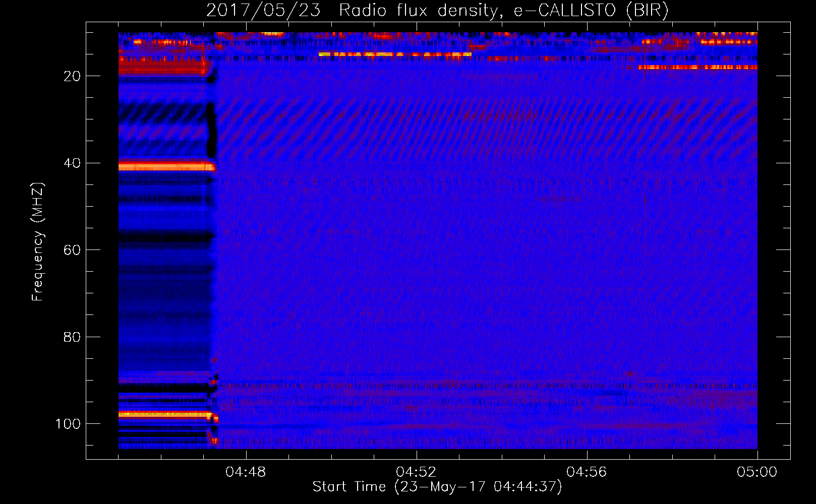Click the 05:00 time tick label

coord(757,472)
